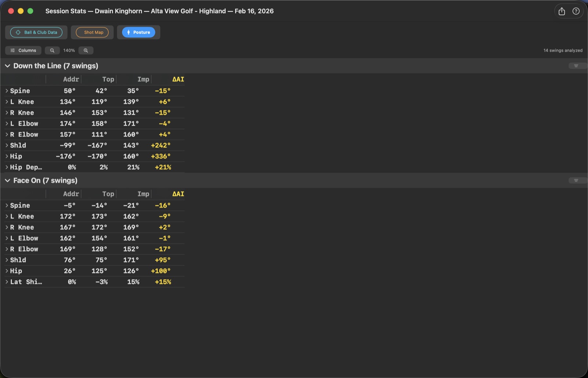Expand Shld row in Face On
The width and height of the screenshot is (588, 378).
pyautogui.click(x=7, y=260)
